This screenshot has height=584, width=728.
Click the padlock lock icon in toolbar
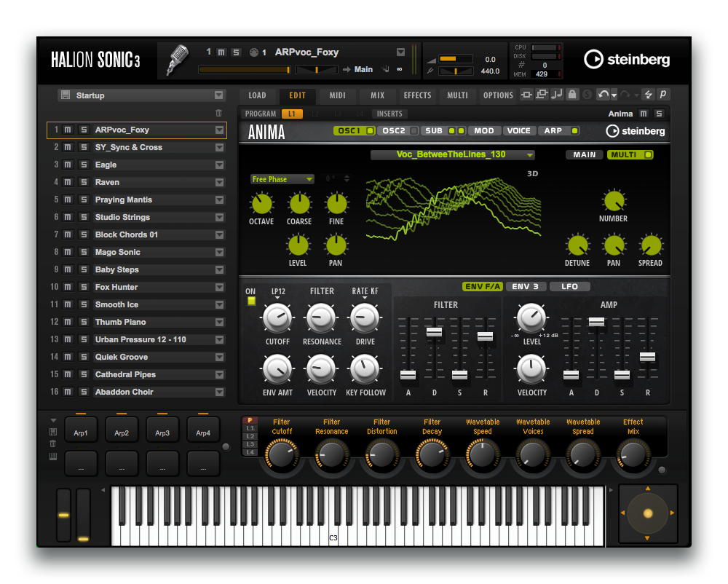point(572,95)
